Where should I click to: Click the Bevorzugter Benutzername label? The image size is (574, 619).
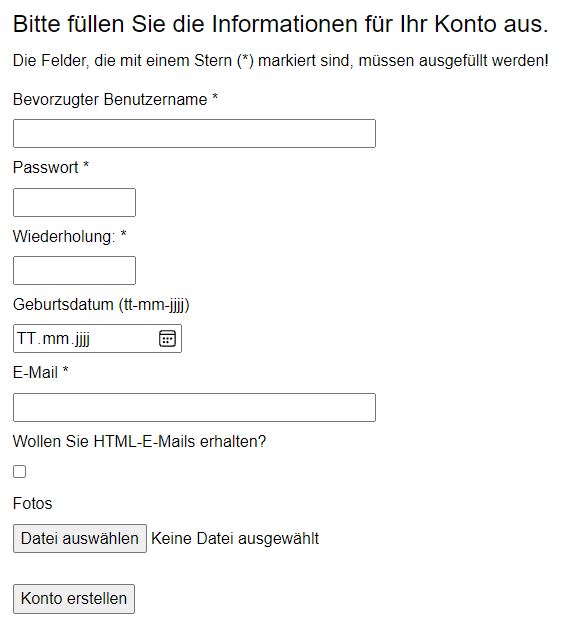(115, 99)
